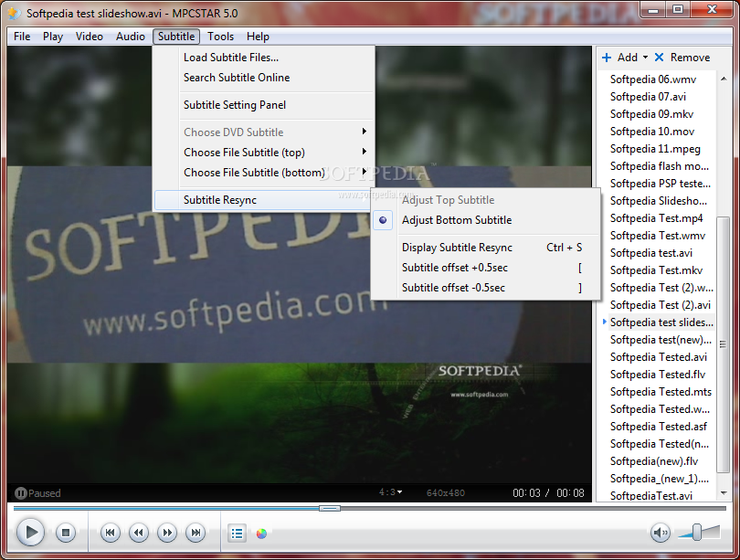Skip to previous track in playlist
The height and width of the screenshot is (560, 740).
click(110, 534)
